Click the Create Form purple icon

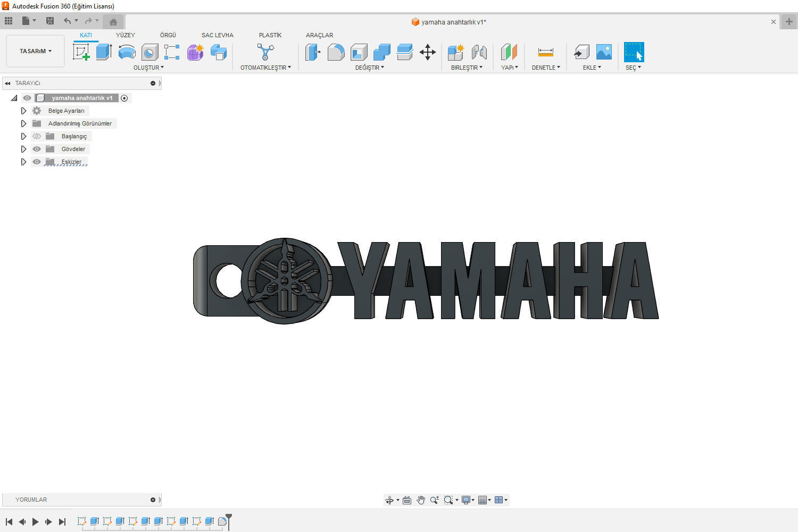coord(195,52)
